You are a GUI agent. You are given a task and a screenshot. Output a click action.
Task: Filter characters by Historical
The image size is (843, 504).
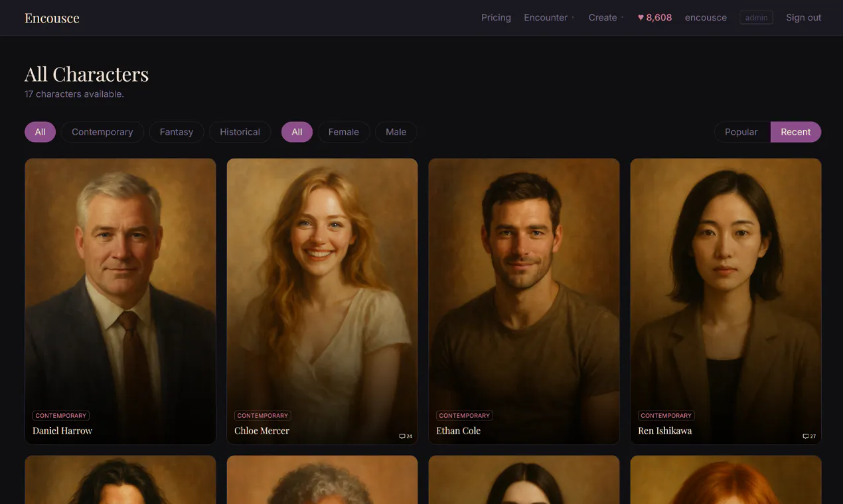[240, 132]
